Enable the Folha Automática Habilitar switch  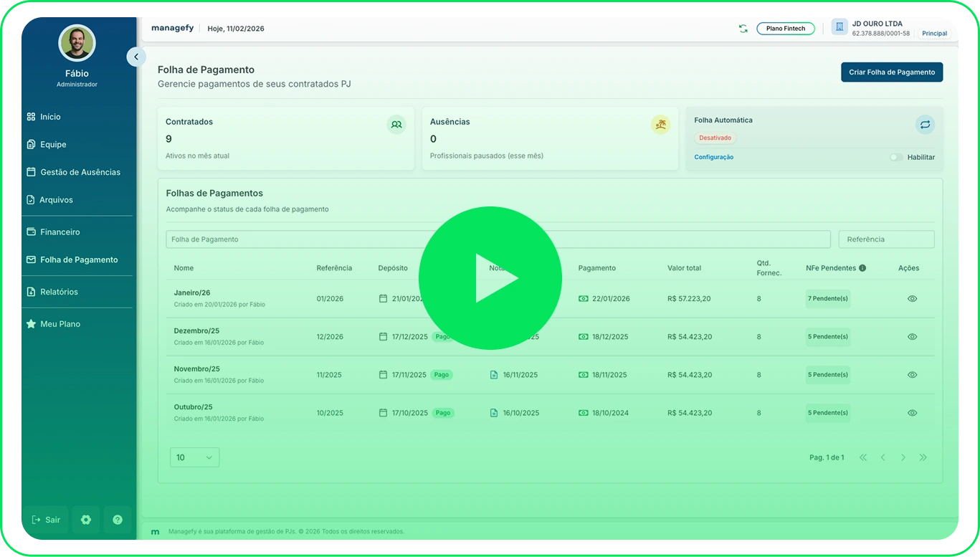pos(896,157)
